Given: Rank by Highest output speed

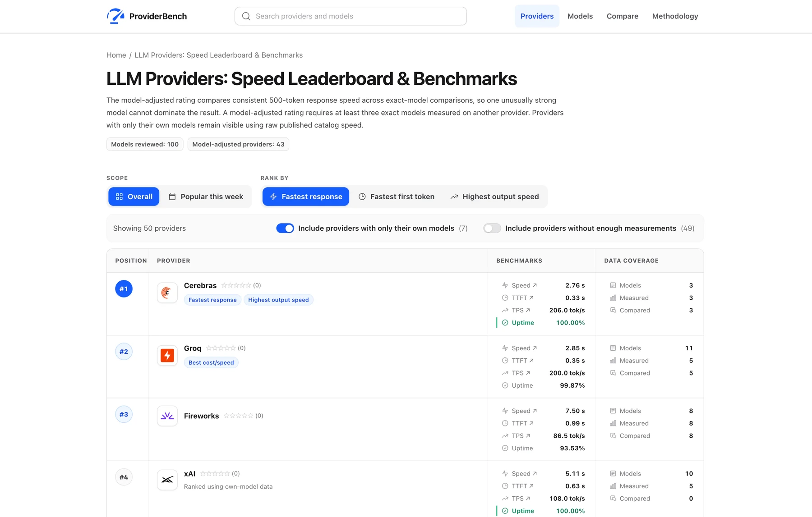Looking at the screenshot, I should coord(494,197).
